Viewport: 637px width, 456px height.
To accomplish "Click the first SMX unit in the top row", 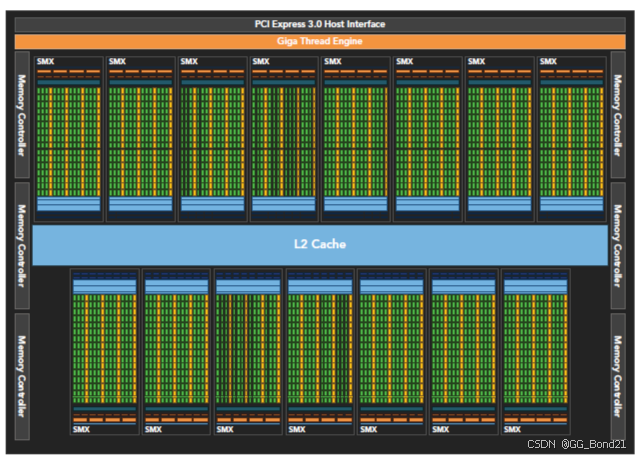I will (x=68, y=139).
